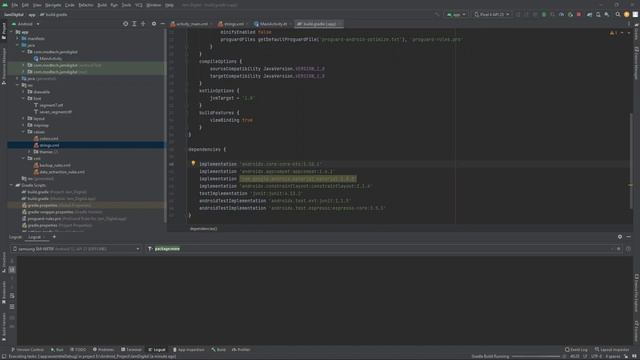The image size is (640, 360).
Task: Open the Pixel device selector dropdown
Action: 492,14
